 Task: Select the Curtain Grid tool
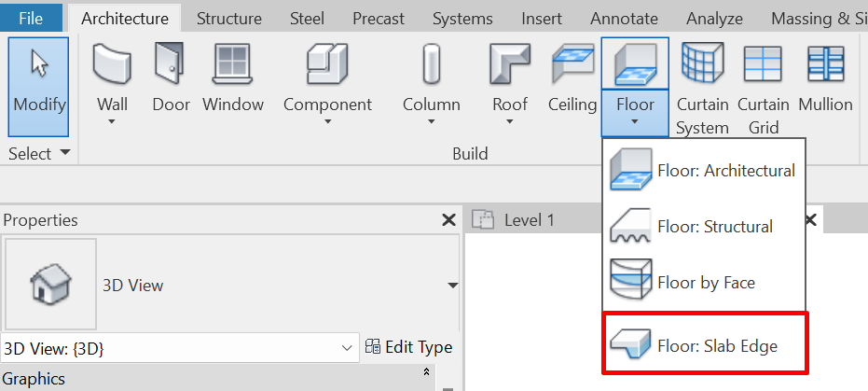[x=764, y=89]
